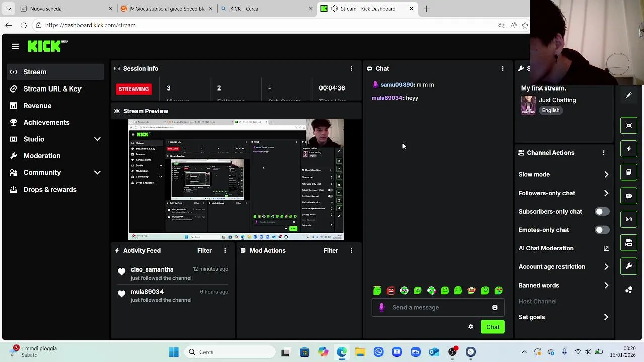Click the broadcast signal sidebar icon

point(629,219)
